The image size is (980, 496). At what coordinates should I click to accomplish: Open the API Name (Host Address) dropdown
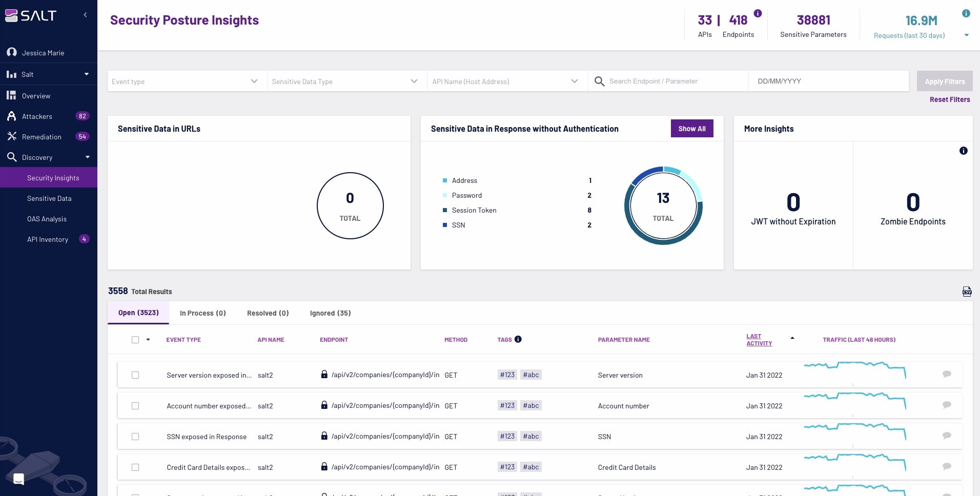click(x=507, y=81)
